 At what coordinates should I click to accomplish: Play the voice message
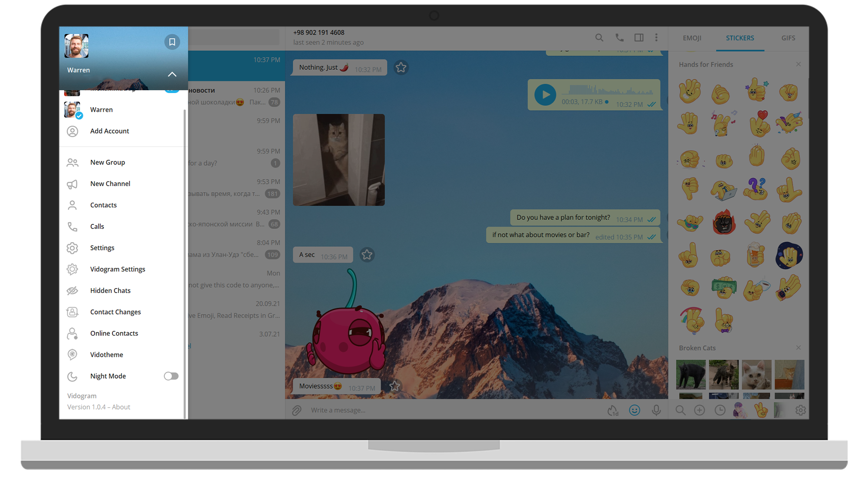[545, 95]
